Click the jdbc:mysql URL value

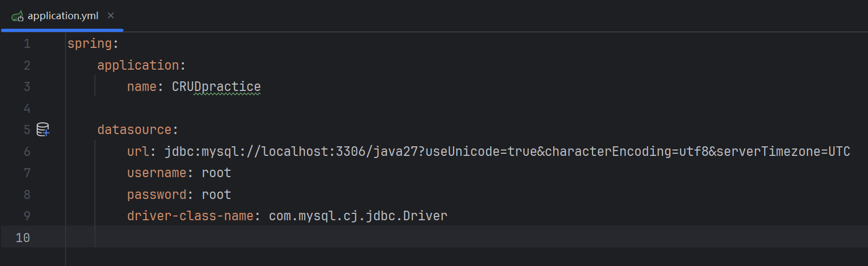[x=506, y=152]
